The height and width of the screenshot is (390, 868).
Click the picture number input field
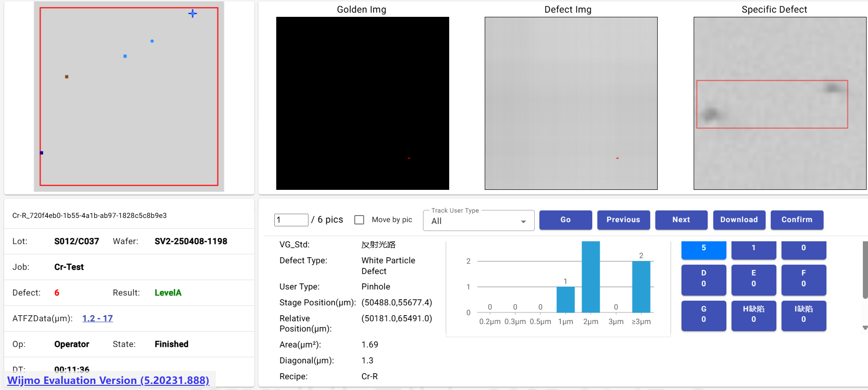291,220
